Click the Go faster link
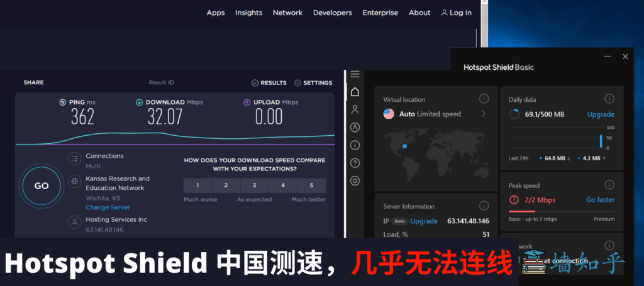The image size is (644, 286). tap(600, 200)
